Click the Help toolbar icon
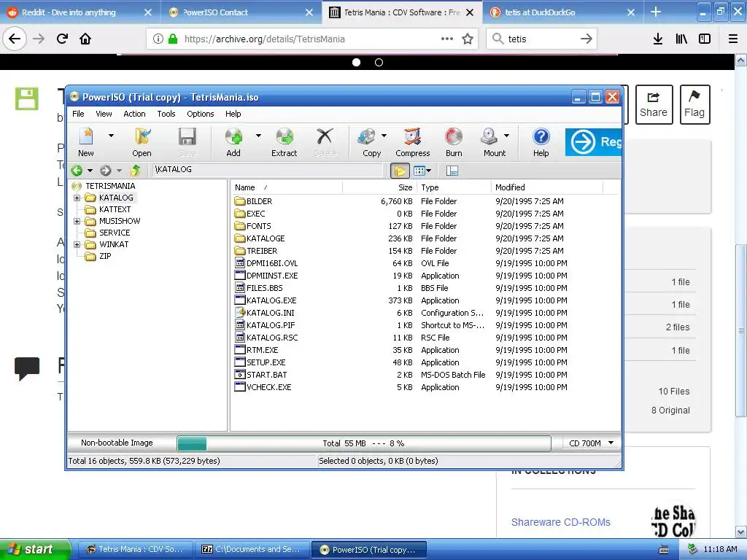The height and width of the screenshot is (560, 747). [x=541, y=142]
